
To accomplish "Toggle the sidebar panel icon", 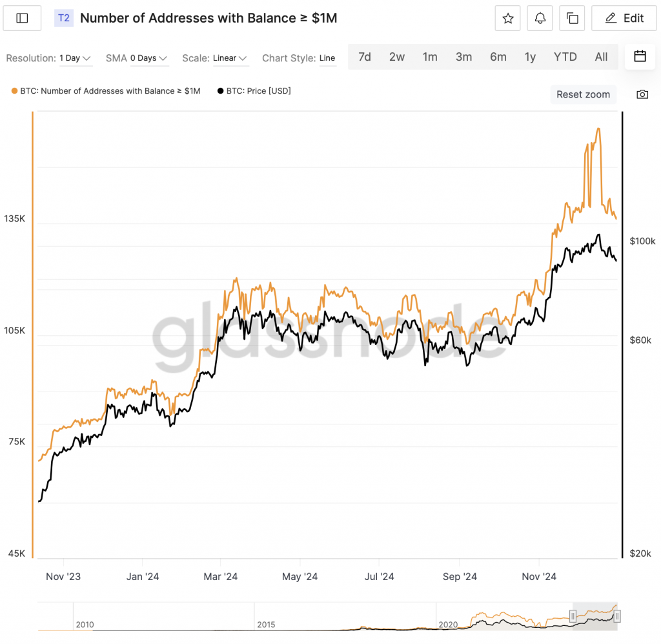I will coord(22,18).
